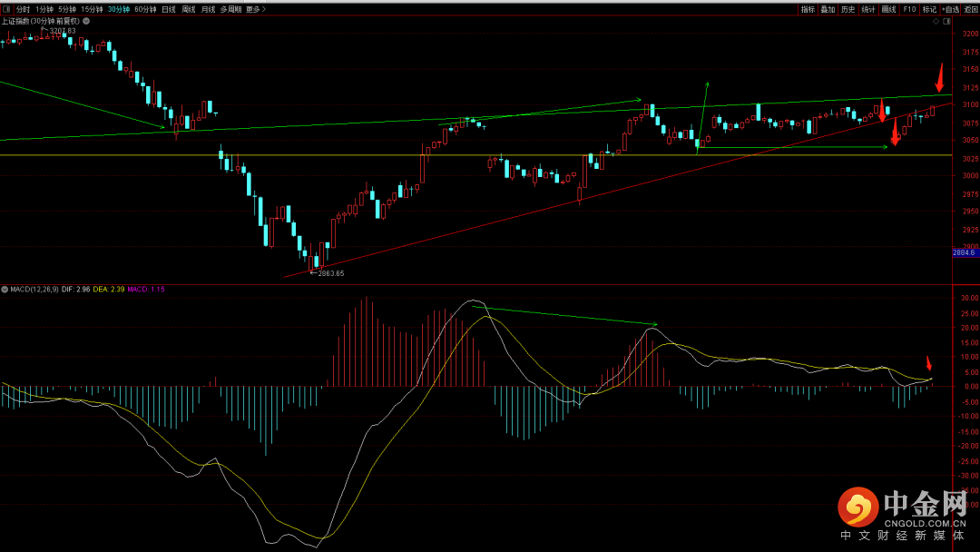This screenshot has height=552, width=980.
Task: Switch chart to 60分钟 period
Action: click(x=145, y=9)
